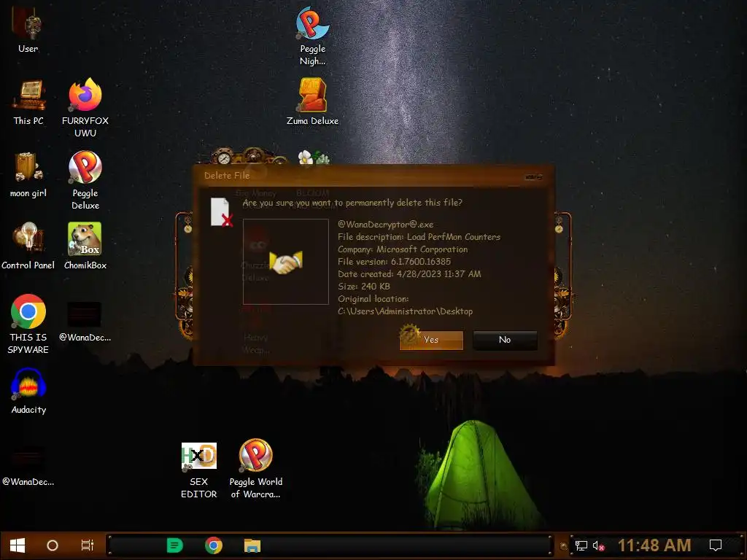
Task: Select the Control Panel icon
Action: click(x=28, y=246)
